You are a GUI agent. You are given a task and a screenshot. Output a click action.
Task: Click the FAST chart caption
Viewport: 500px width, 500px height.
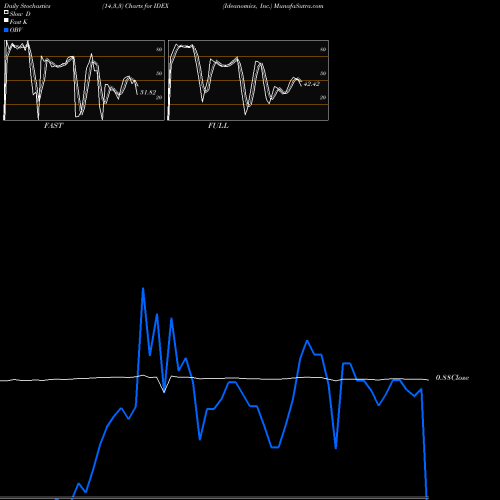pyautogui.click(x=53, y=126)
